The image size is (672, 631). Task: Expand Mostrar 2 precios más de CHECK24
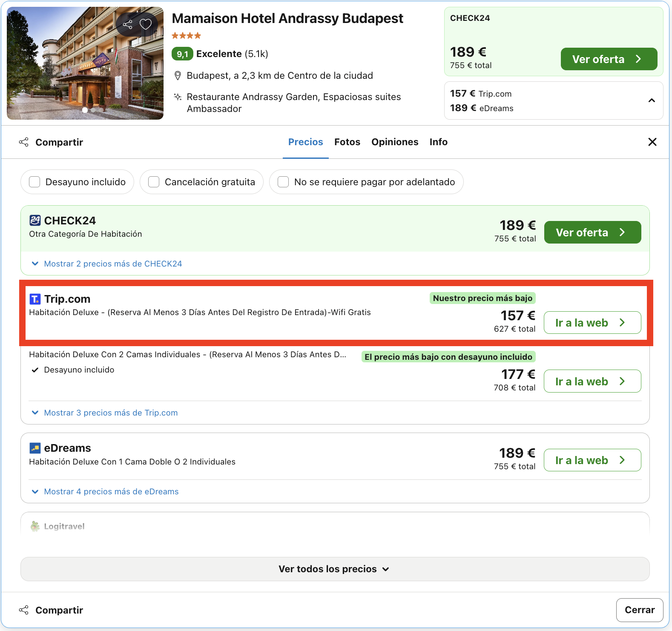coord(107,264)
